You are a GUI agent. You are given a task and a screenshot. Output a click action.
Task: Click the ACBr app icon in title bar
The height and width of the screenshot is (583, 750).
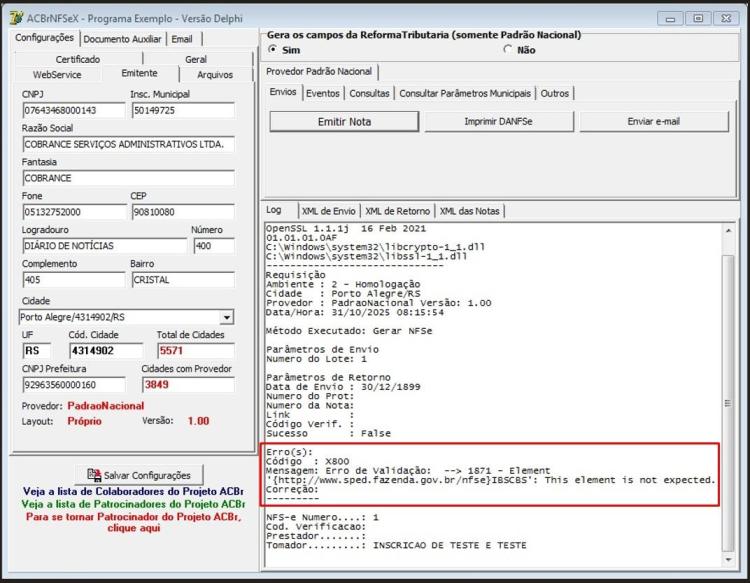pyautogui.click(x=16, y=18)
